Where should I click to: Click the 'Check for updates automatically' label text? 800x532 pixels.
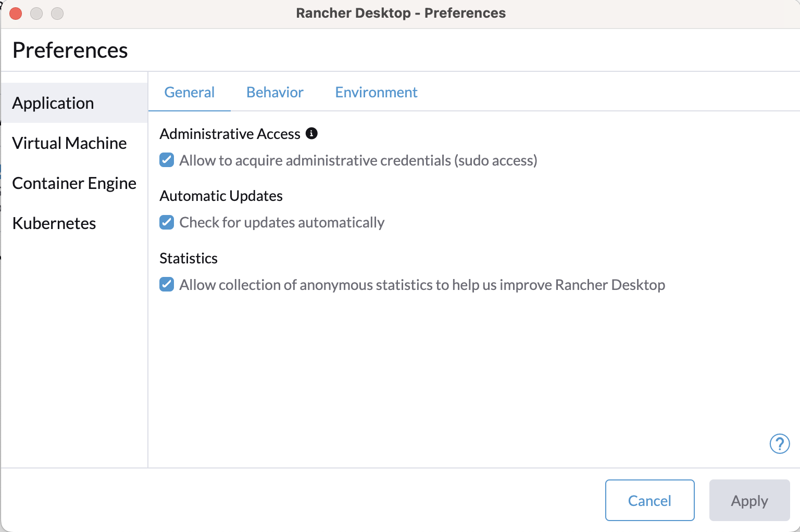[x=282, y=222]
